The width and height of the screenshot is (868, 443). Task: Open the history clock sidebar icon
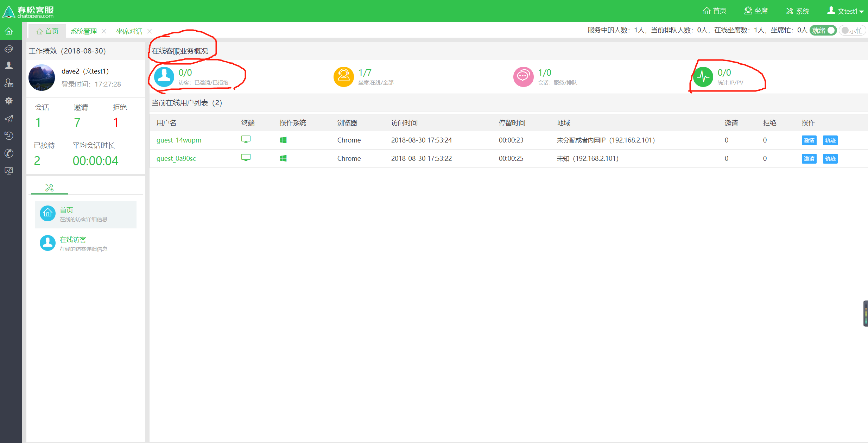pos(9,135)
